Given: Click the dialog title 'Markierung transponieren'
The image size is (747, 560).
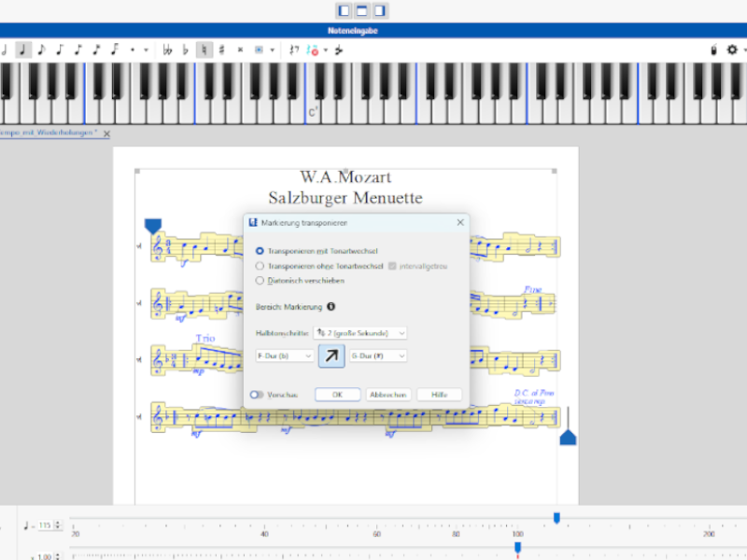Looking at the screenshot, I should click(x=304, y=223).
